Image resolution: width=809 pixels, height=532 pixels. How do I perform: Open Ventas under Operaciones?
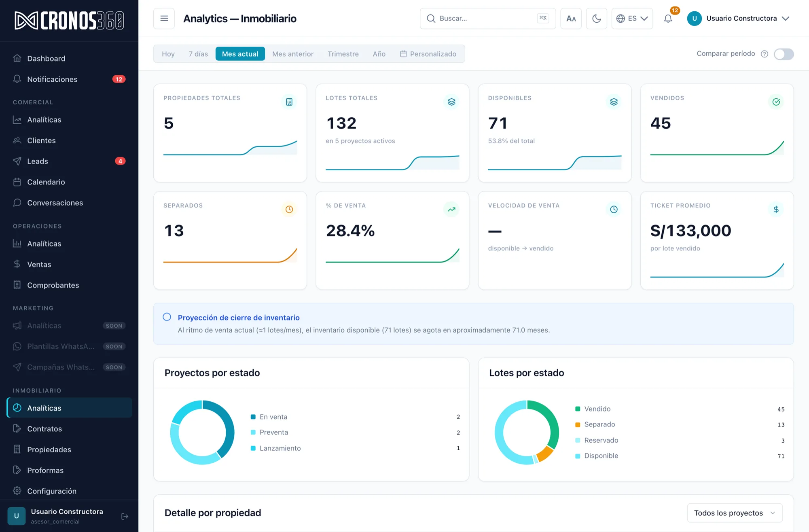click(69, 265)
